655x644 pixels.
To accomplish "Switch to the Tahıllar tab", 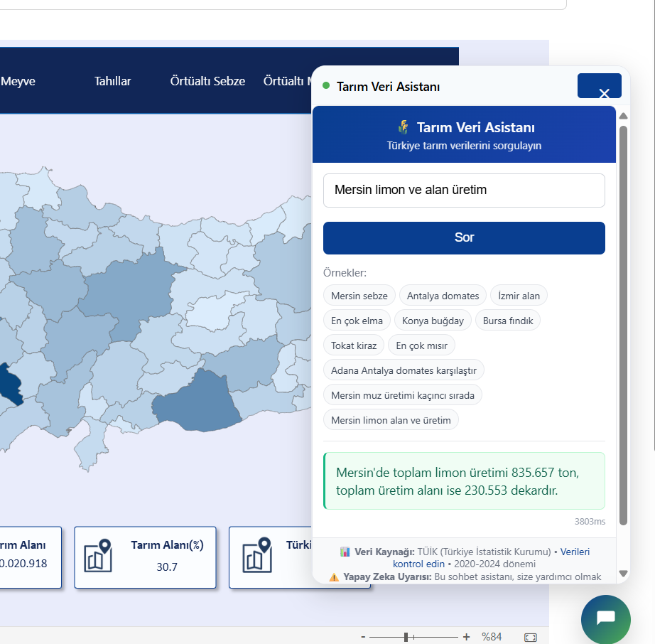I will tap(112, 81).
